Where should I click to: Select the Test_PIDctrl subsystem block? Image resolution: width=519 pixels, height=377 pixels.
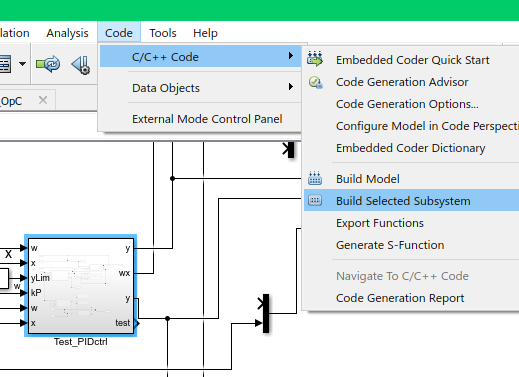81,286
